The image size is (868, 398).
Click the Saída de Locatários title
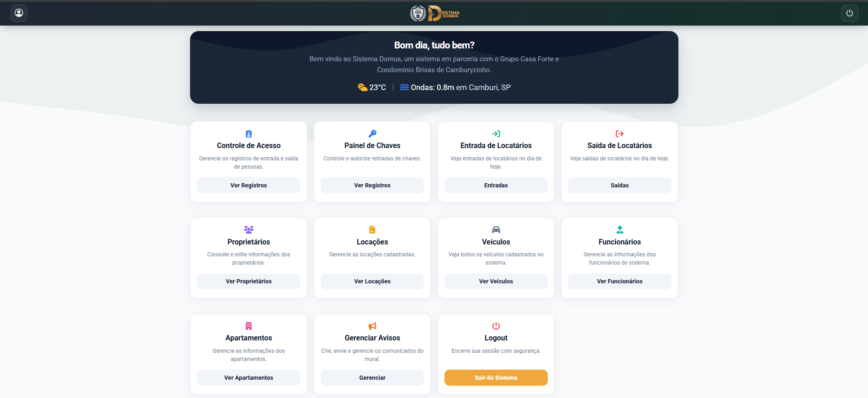619,146
